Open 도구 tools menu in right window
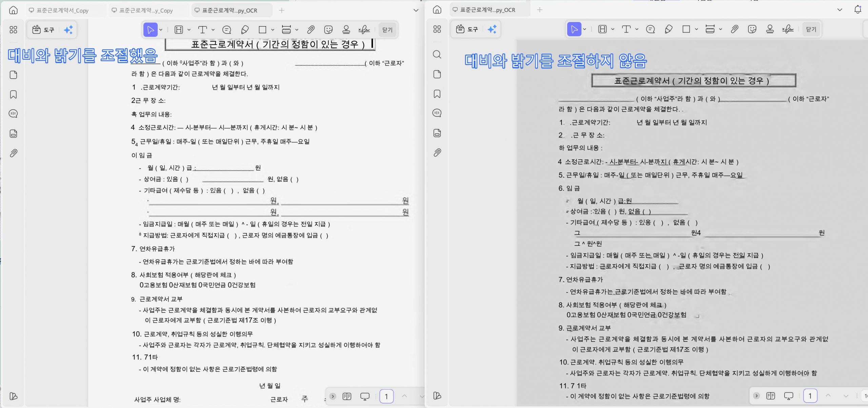Image resolution: width=868 pixels, height=408 pixels. pos(467,29)
